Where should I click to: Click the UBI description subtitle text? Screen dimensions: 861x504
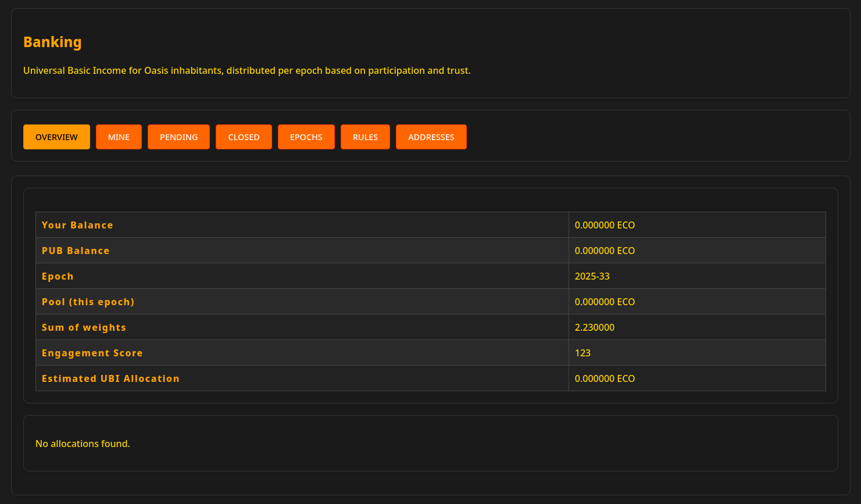pos(246,70)
